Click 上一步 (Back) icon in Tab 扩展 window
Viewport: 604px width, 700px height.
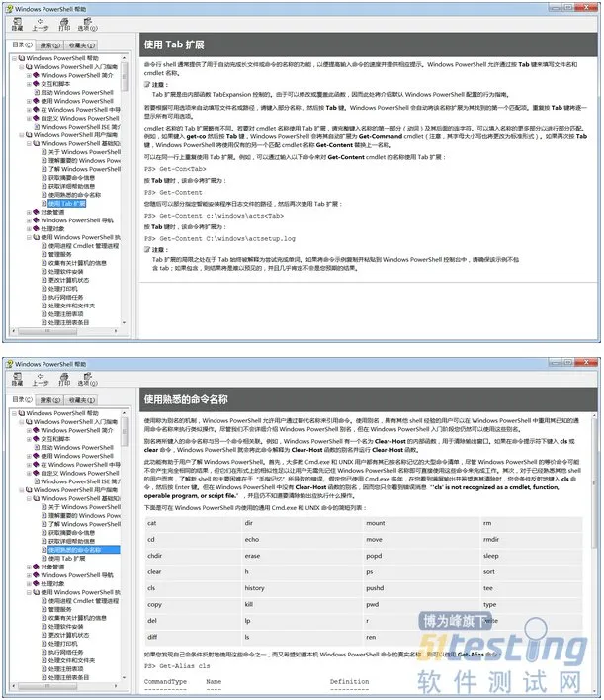click(x=41, y=24)
